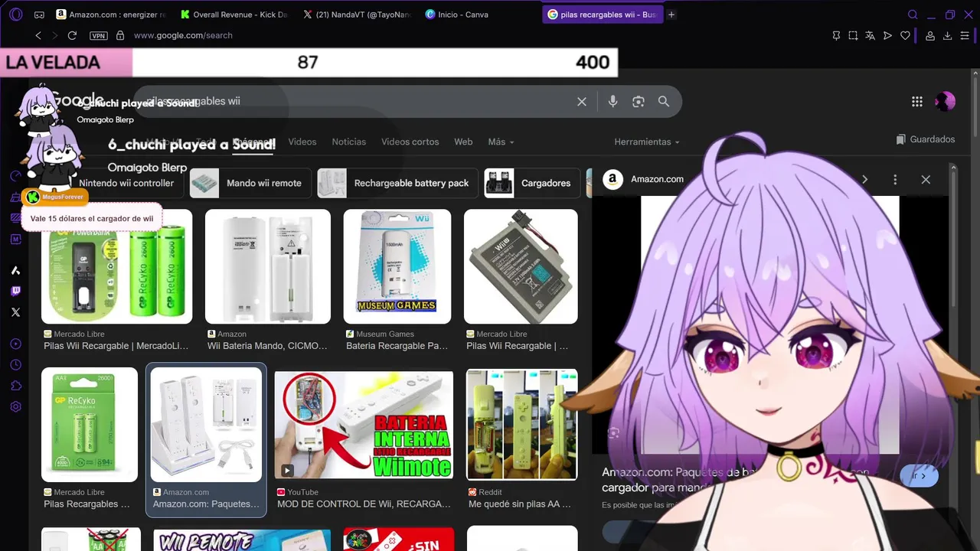Viewport: 980px width, 551px height.
Task: Click the pinboard pin icon in toolbar
Action: click(836, 35)
